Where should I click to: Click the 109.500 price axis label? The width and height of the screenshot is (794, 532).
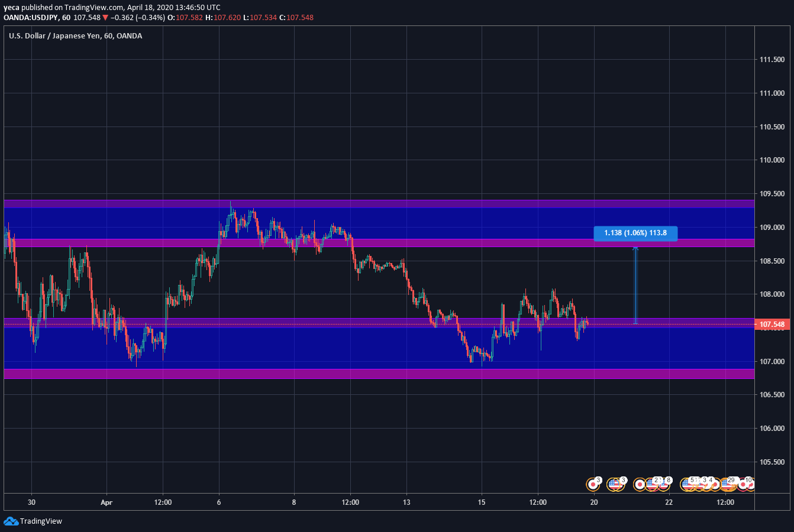click(x=772, y=194)
